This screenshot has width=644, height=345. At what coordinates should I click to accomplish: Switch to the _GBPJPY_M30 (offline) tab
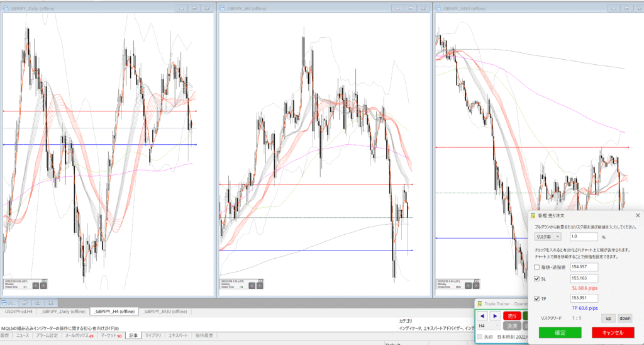[x=165, y=311]
